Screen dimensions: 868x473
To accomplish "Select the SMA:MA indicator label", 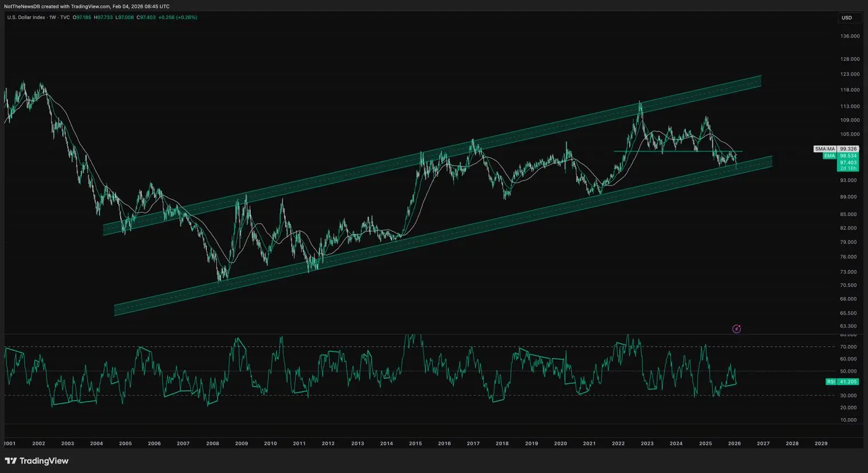I will [x=825, y=149].
